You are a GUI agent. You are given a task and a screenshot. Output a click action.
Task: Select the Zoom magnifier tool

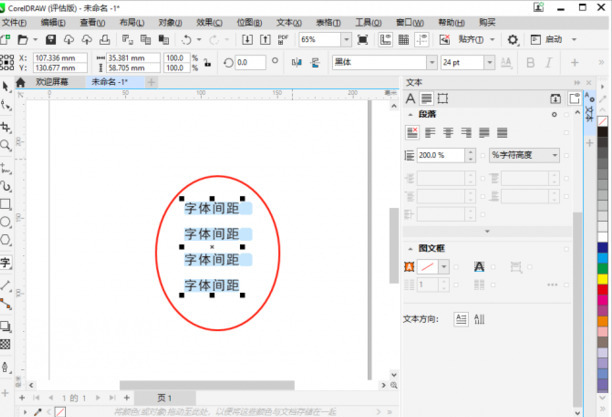(x=5, y=146)
